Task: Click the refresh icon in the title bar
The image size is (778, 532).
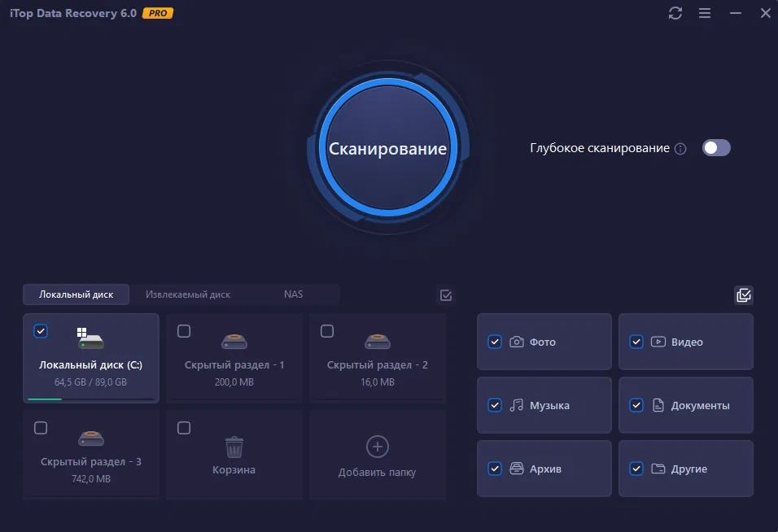Action: [x=675, y=13]
